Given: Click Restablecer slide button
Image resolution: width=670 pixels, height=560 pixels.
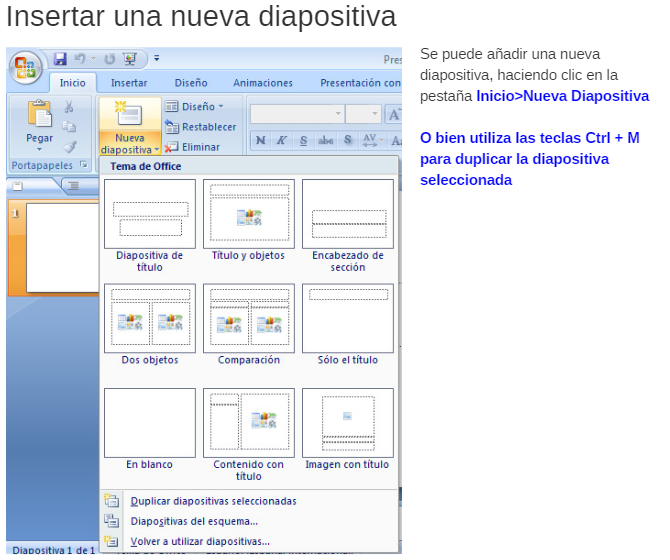Looking at the screenshot, I should point(201,127).
